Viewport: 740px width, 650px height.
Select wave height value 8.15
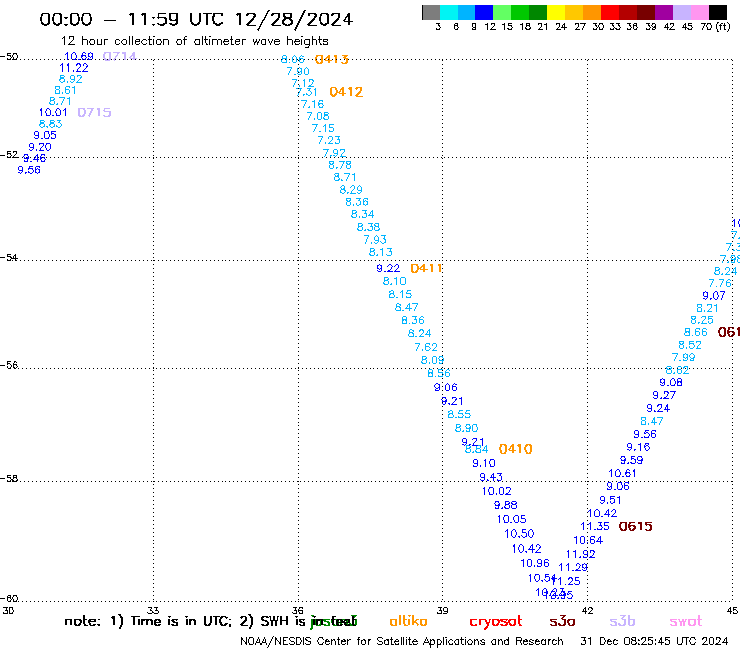pos(400,295)
